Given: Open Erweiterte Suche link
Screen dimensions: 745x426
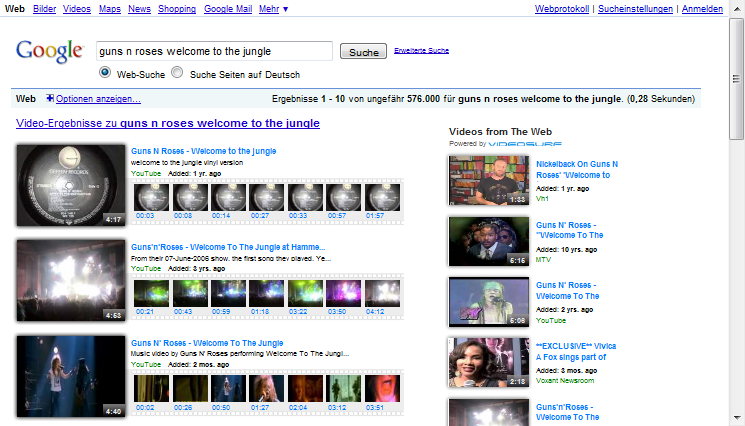Looking at the screenshot, I should click(x=421, y=50).
